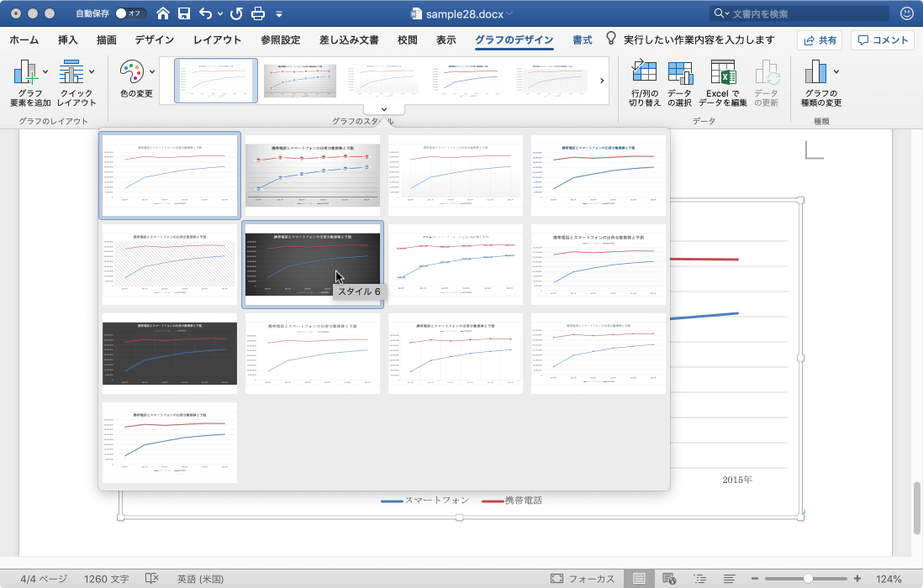The height and width of the screenshot is (588, 923).
Task: Click the zoom slider handle
Action: (x=808, y=580)
